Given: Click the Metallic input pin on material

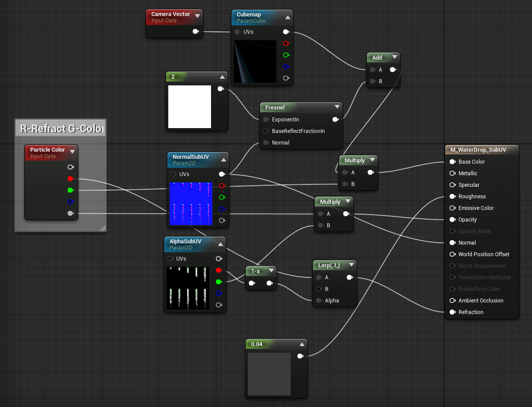Looking at the screenshot, I should point(452,173).
